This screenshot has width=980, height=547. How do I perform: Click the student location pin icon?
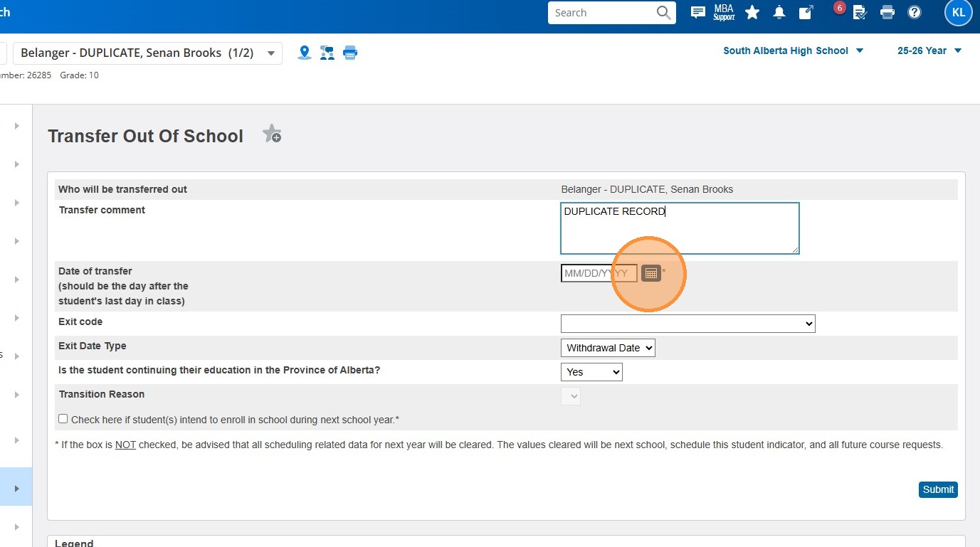(x=305, y=53)
